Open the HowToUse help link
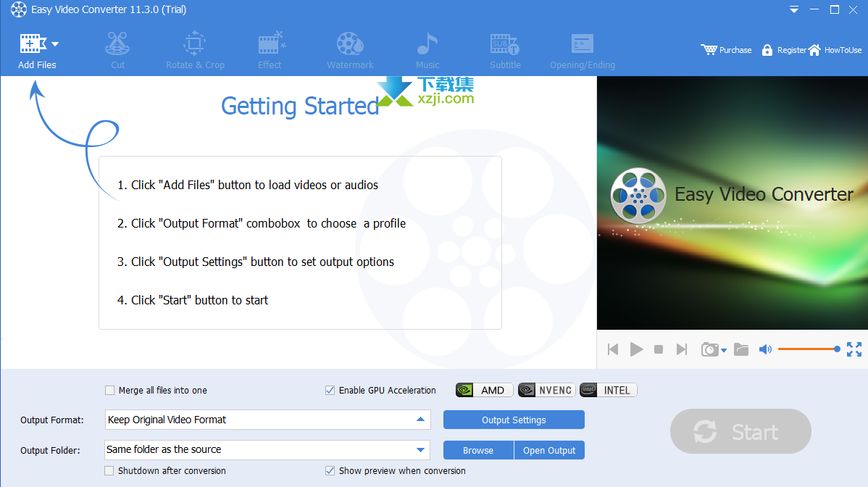The height and width of the screenshot is (487, 868). [x=835, y=50]
